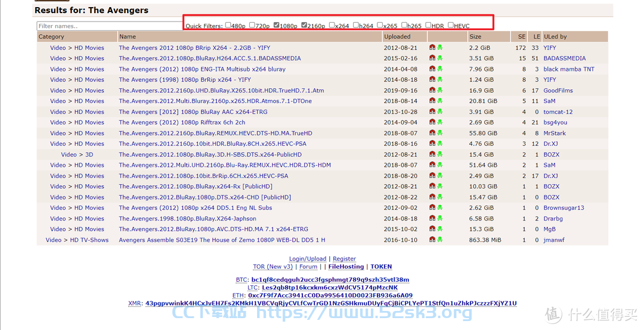Uncheck the 1080p quick filter

pyautogui.click(x=277, y=25)
